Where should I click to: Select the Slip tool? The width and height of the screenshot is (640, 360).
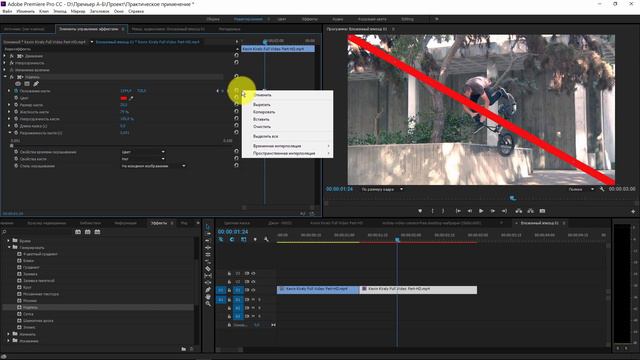click(208, 276)
